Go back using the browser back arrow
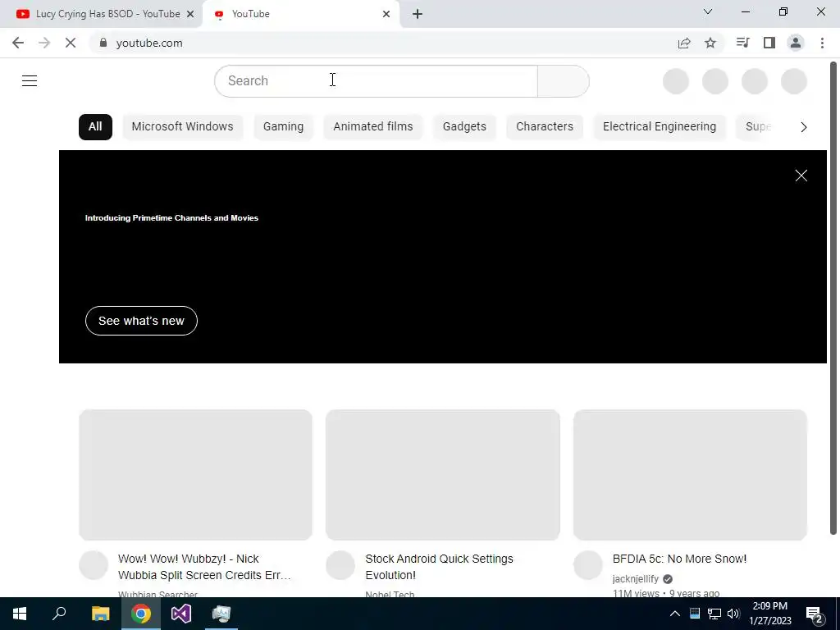Screen dimensions: 840x630 click(x=18, y=43)
